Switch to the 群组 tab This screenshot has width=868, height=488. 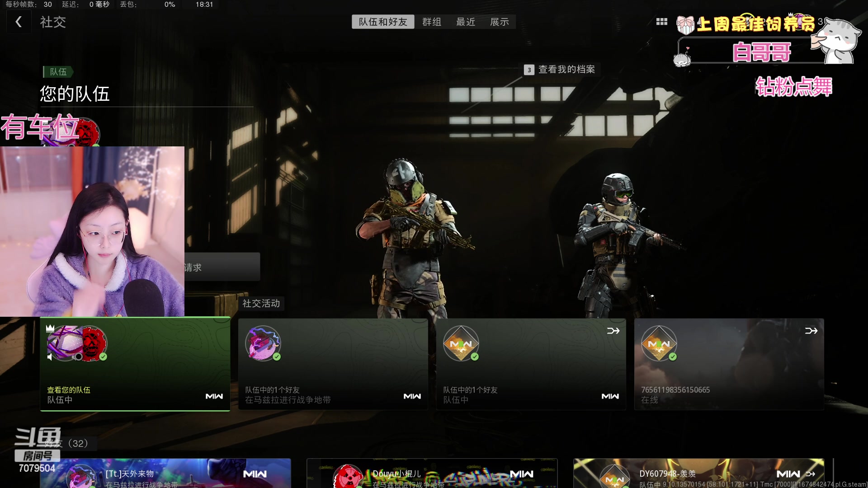point(431,22)
